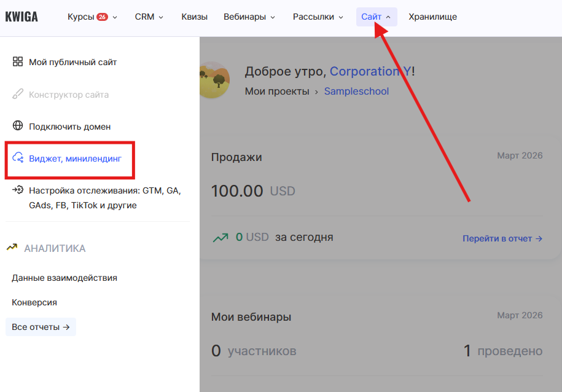Expand the Рассылки dropdown chevron
Image resolution: width=562 pixels, height=392 pixels.
341,17
